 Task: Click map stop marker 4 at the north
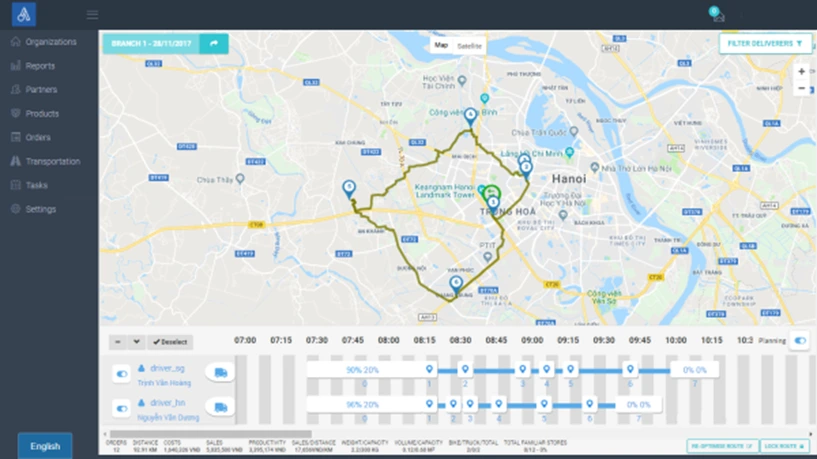coord(471,117)
